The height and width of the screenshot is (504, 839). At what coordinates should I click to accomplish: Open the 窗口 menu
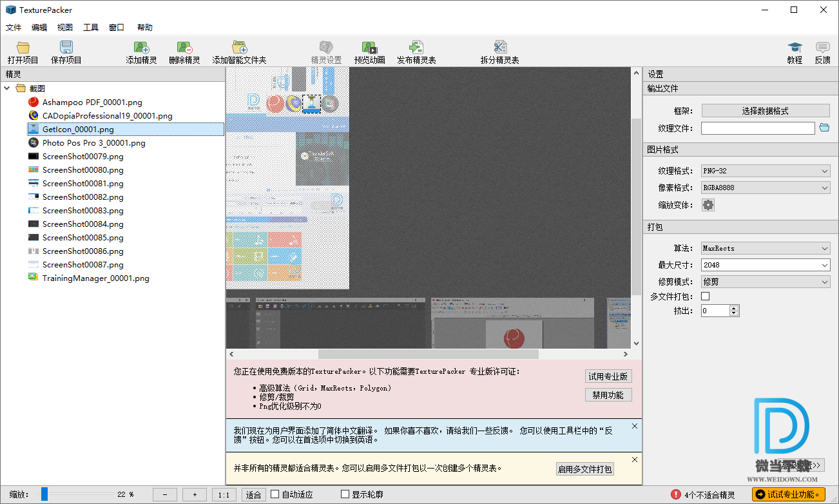pos(117,28)
